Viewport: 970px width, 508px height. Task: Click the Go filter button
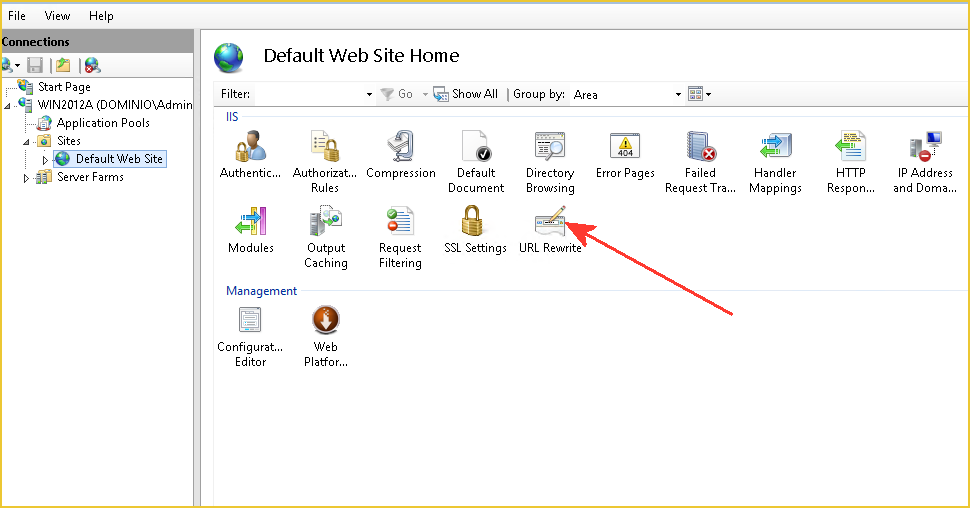point(397,94)
